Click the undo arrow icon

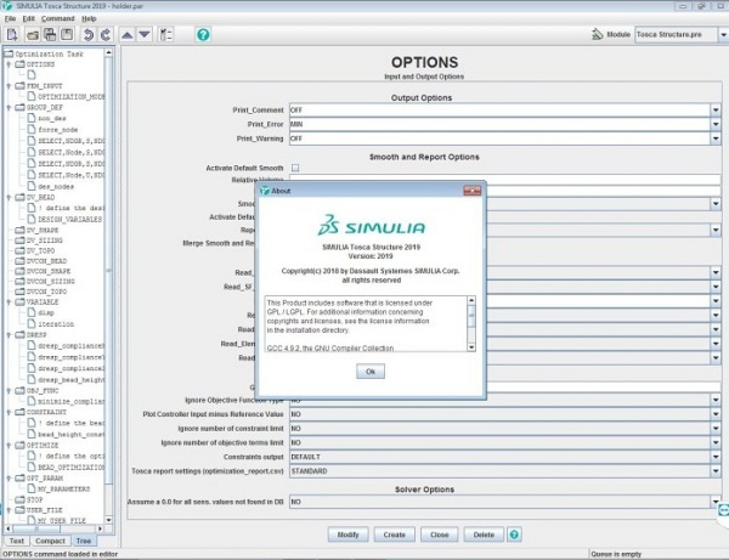click(88, 35)
